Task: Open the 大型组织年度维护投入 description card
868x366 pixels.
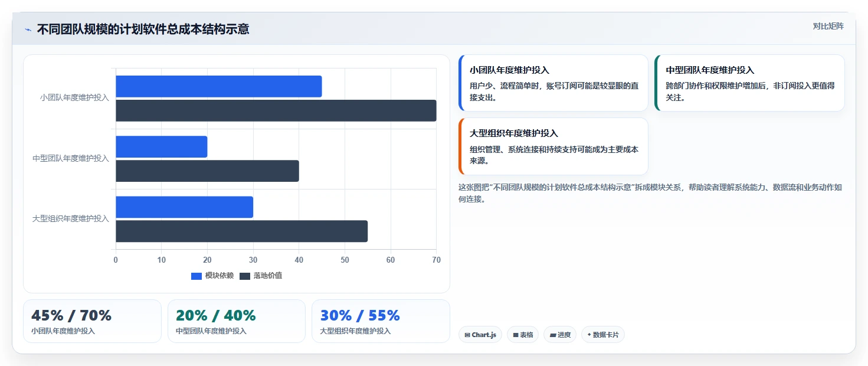Action: [553, 146]
